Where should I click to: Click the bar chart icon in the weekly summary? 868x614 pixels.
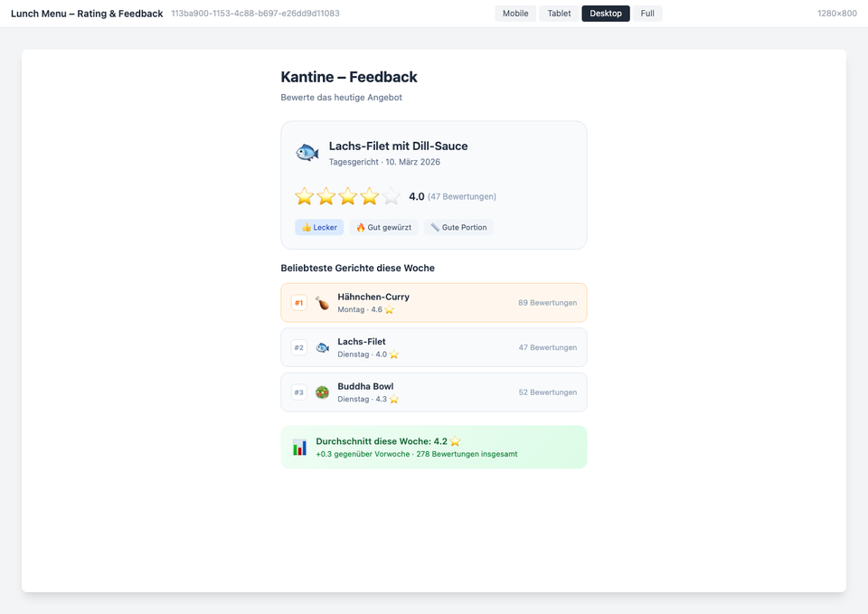(299, 447)
